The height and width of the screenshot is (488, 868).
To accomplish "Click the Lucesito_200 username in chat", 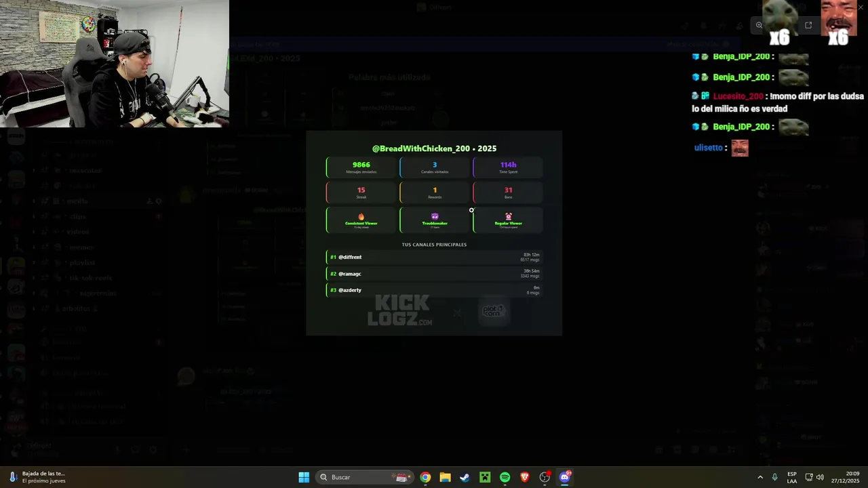I will click(738, 96).
